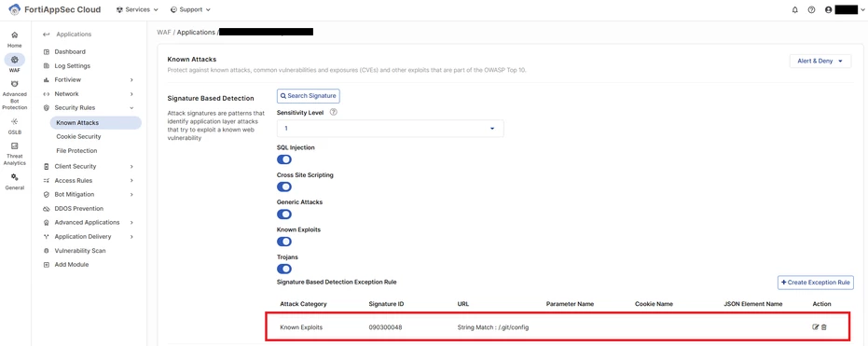868x346 pixels.
Task: Click WAF breadcrumb link
Action: tap(164, 32)
